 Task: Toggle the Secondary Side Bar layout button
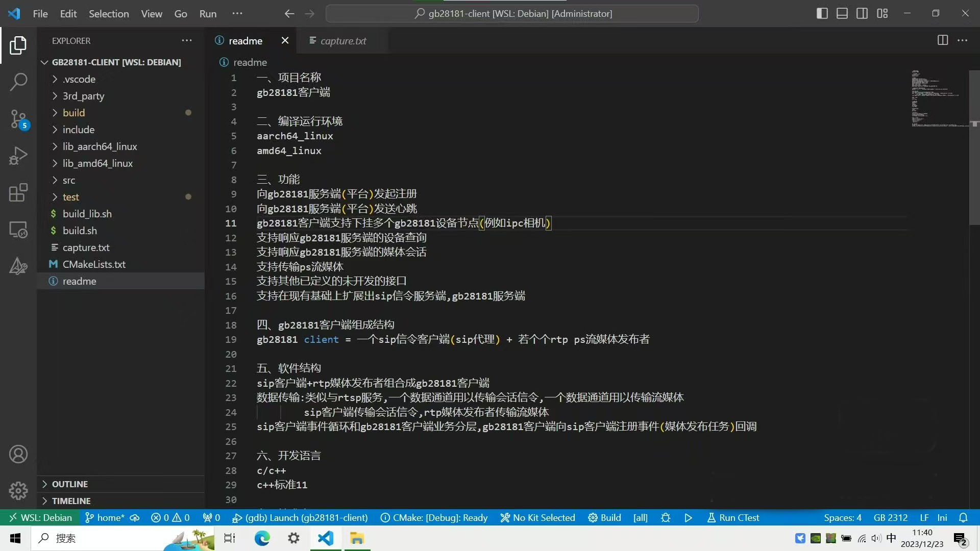(x=862, y=14)
